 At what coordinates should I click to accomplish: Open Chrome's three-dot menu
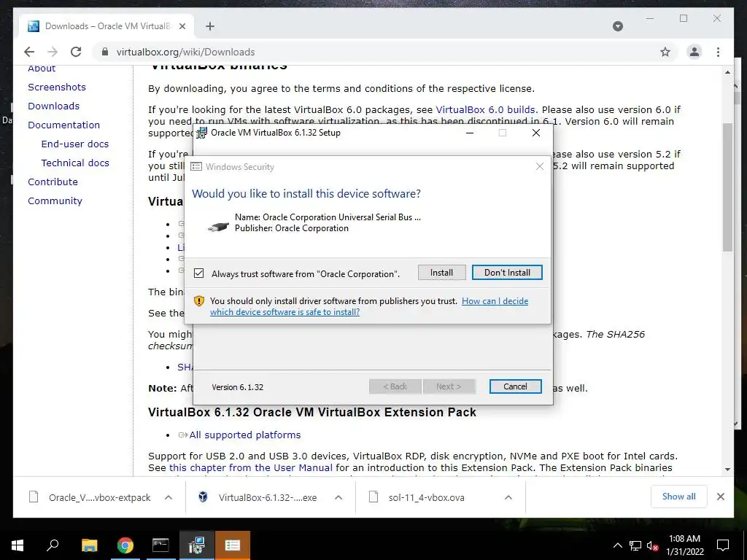click(x=718, y=52)
